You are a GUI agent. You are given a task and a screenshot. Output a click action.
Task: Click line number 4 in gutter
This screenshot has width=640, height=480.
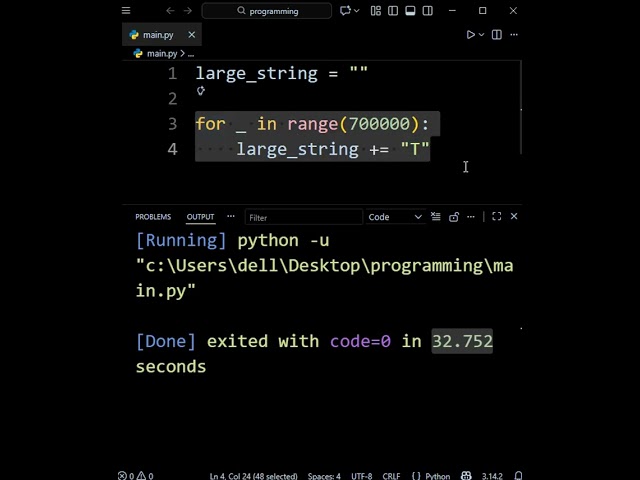pos(173,149)
